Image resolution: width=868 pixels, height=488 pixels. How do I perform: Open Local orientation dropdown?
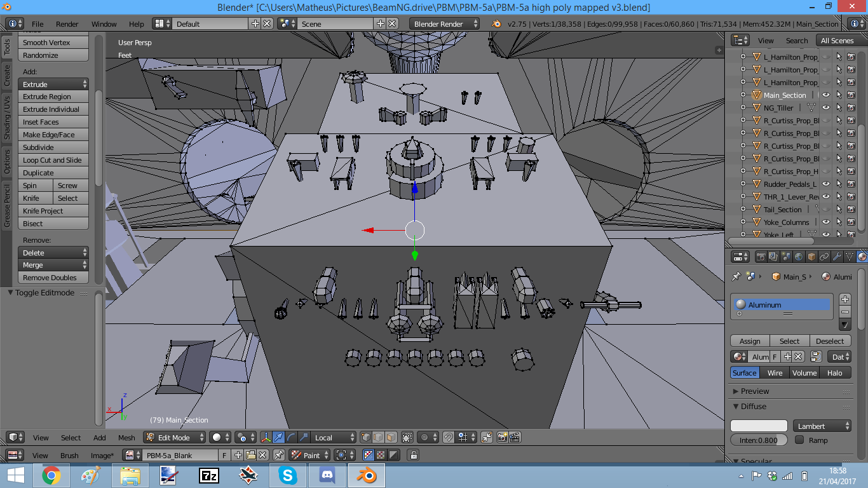334,437
